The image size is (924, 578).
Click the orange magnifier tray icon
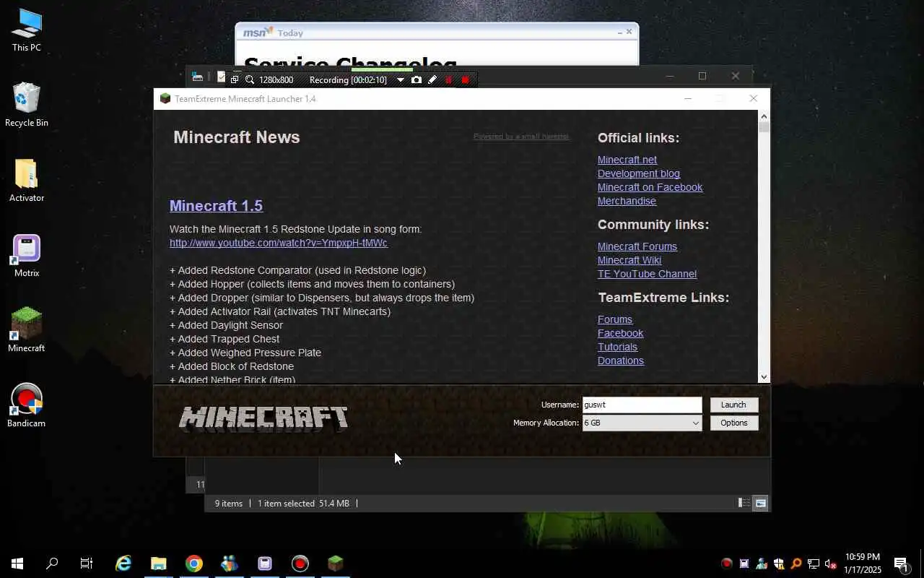tap(796, 564)
